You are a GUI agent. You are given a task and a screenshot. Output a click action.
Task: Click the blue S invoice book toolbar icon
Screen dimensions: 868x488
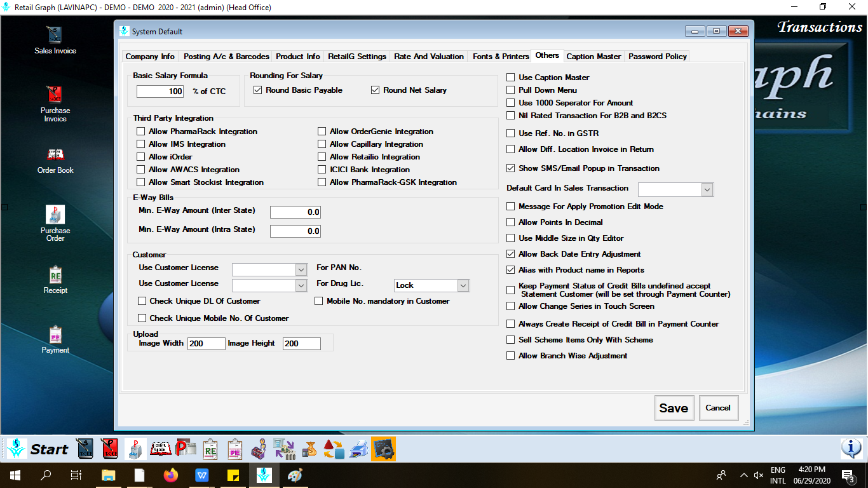pyautogui.click(x=86, y=449)
